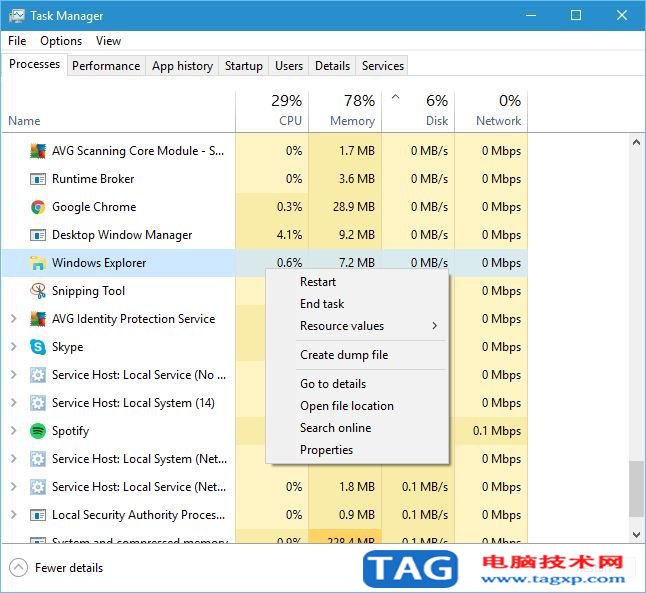646x593 pixels.
Task: Open the View menu
Action: 108,41
